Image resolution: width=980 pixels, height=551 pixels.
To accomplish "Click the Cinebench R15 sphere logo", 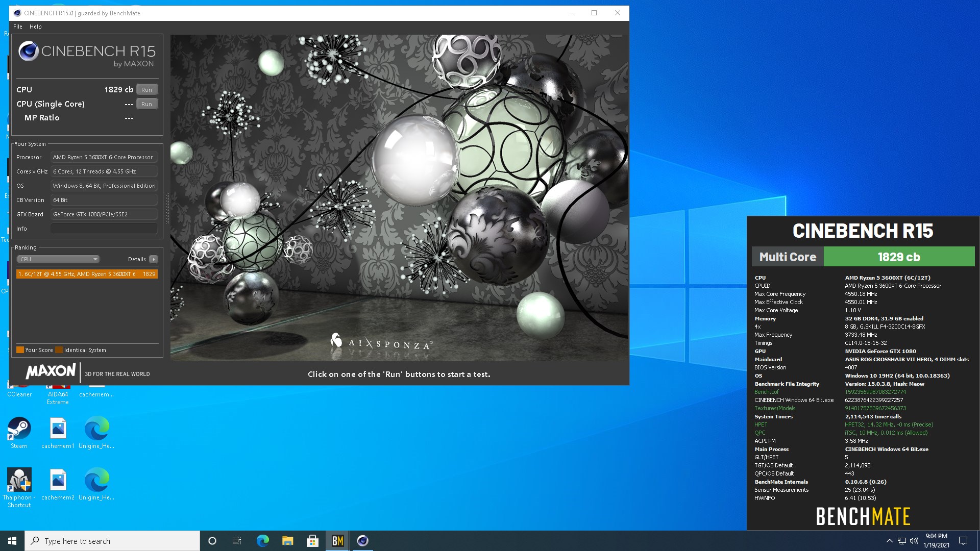I will click(29, 51).
